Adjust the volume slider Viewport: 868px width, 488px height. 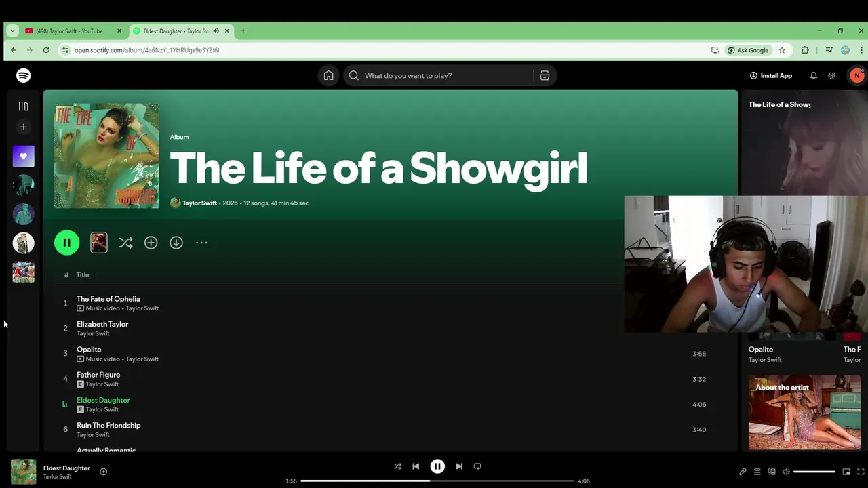pyautogui.click(x=814, y=472)
